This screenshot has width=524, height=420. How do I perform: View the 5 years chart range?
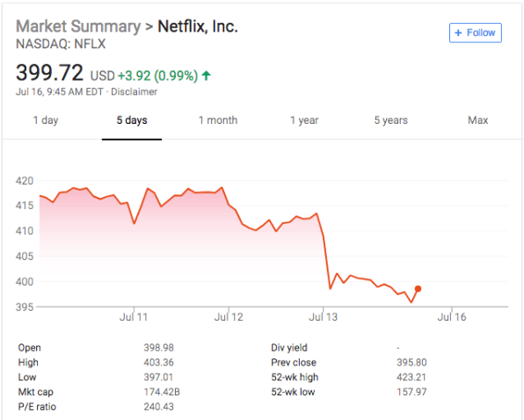[390, 120]
